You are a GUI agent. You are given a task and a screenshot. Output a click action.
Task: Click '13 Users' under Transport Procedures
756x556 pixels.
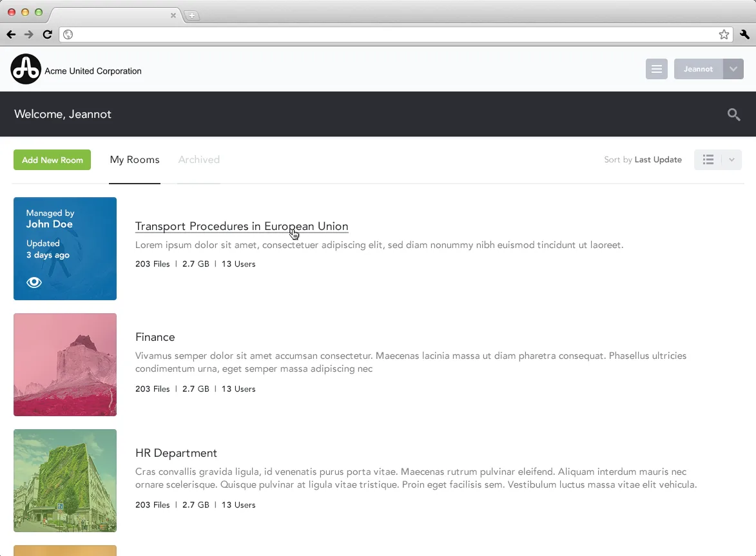238,264
